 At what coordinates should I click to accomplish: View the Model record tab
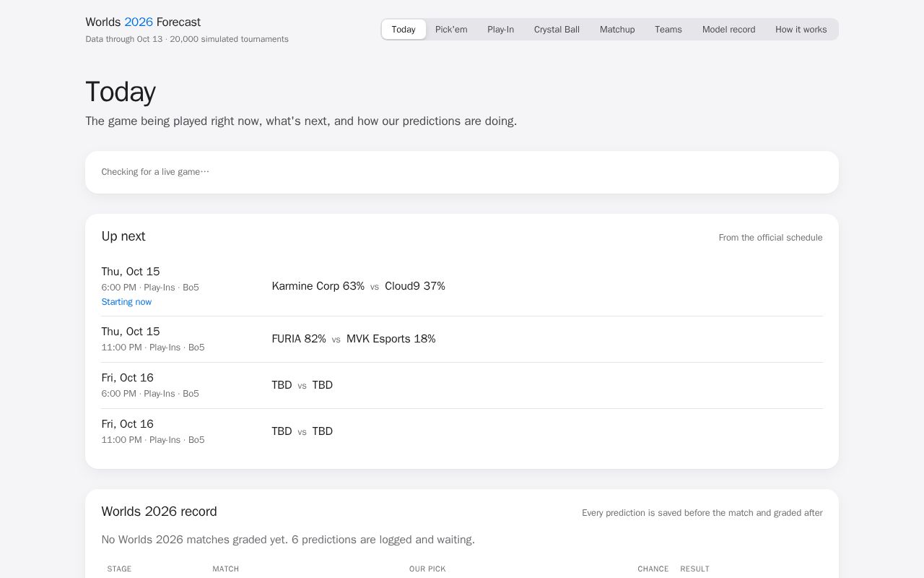[x=729, y=30]
